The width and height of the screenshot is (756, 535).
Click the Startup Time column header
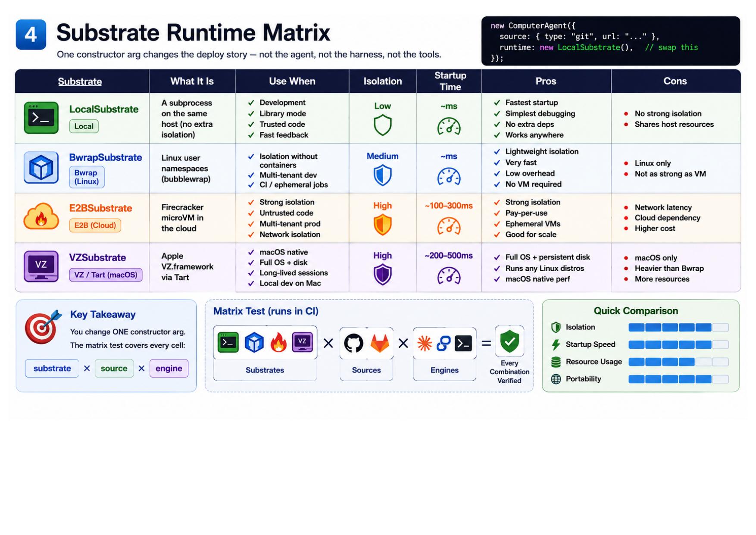click(450, 81)
